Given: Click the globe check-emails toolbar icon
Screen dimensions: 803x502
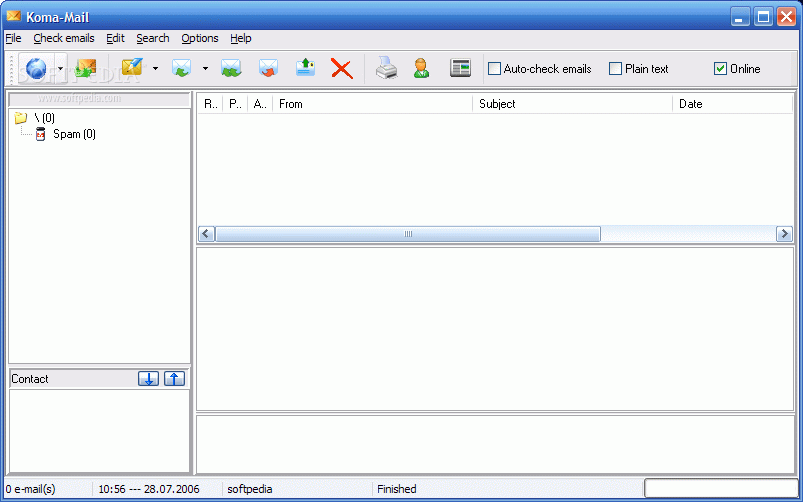Looking at the screenshot, I should point(36,69).
